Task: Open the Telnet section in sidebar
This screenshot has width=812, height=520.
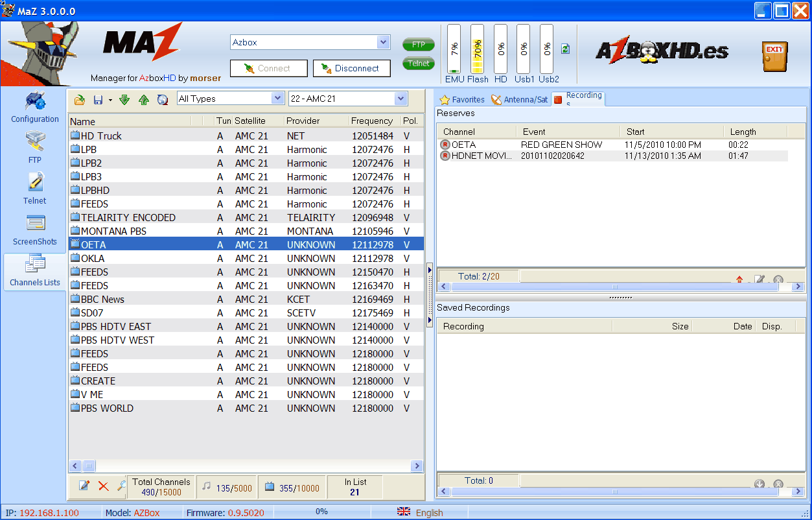Action: (x=35, y=189)
